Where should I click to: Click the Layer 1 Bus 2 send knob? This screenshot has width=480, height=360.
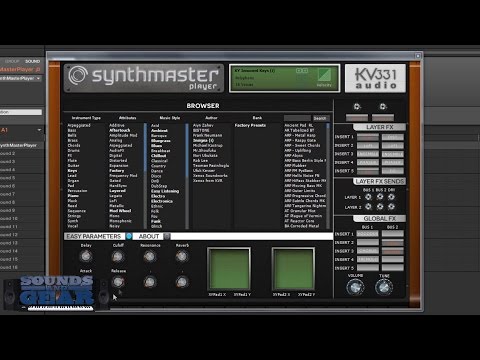[x=380, y=197]
